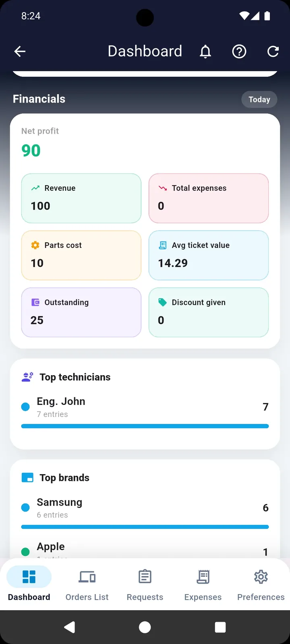Go to Expenses tab

tap(203, 584)
